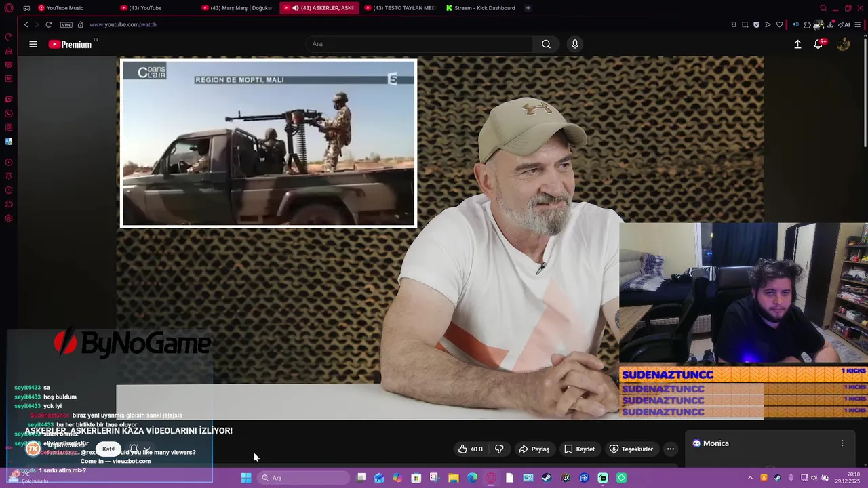Open the video more-actions ellipsis menu
This screenshot has width=868, height=488.
pos(671,449)
